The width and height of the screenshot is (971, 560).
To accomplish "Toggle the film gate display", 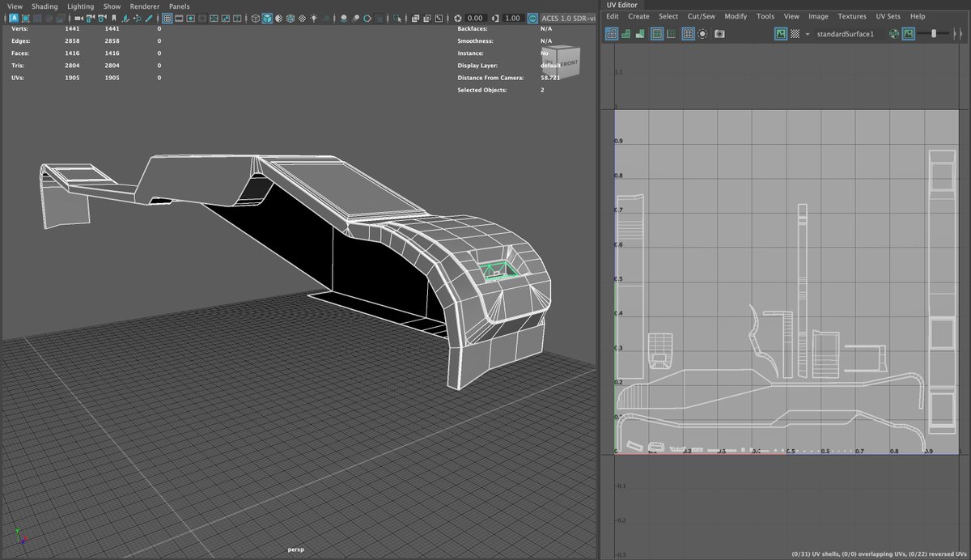I will point(179,18).
